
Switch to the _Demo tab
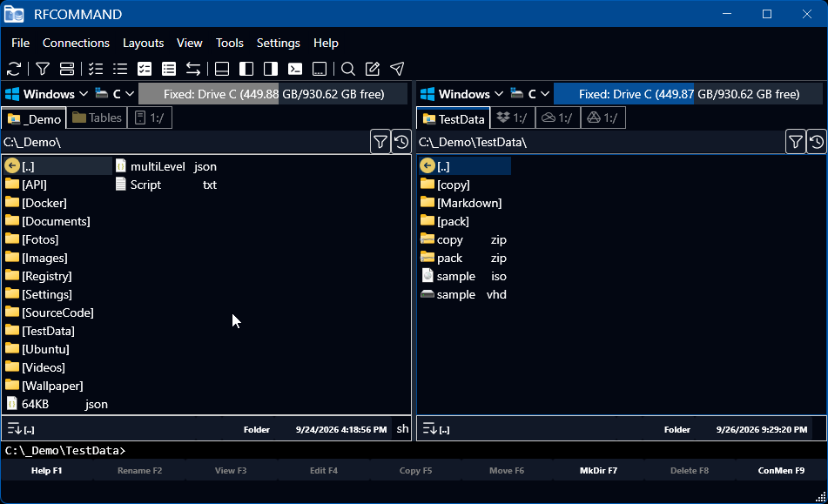(34, 118)
